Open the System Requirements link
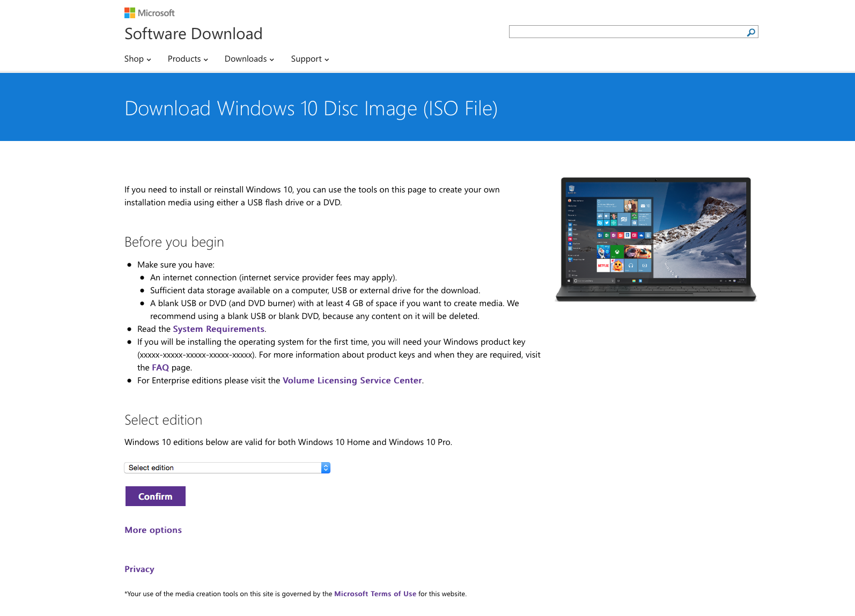855x616 pixels. coord(218,329)
